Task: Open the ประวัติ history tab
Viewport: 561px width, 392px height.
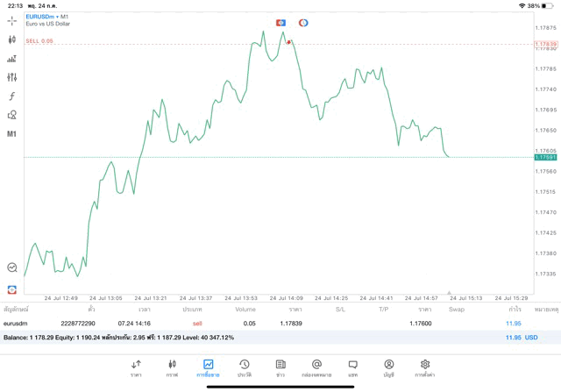Action: tap(244, 367)
